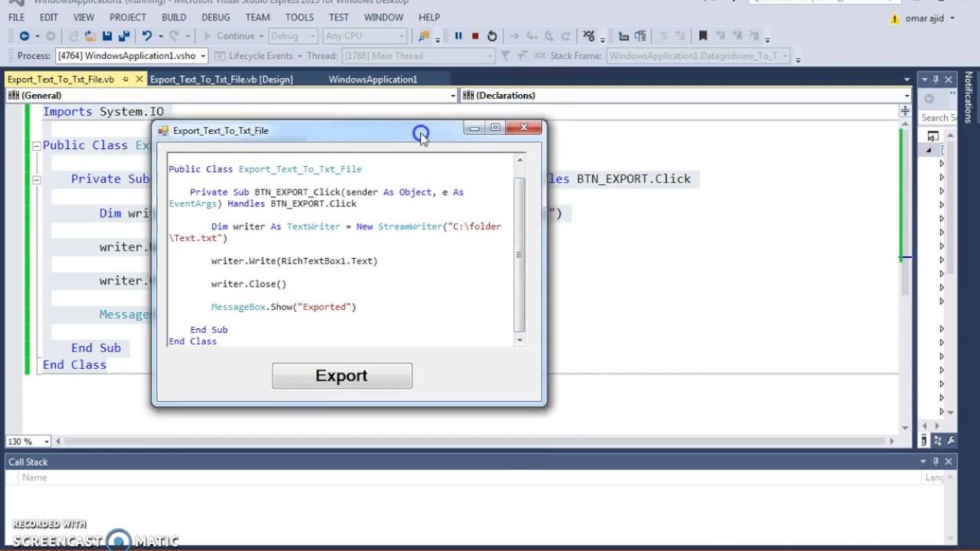This screenshot has height=551, width=980.
Task: Restart the debugging session
Action: (x=492, y=36)
